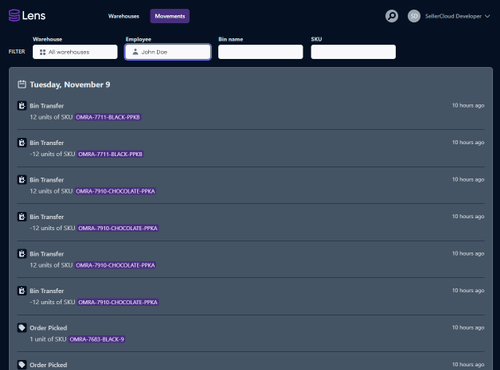Expand account menu chevron arrow
The height and width of the screenshot is (370, 500).
tap(487, 16)
